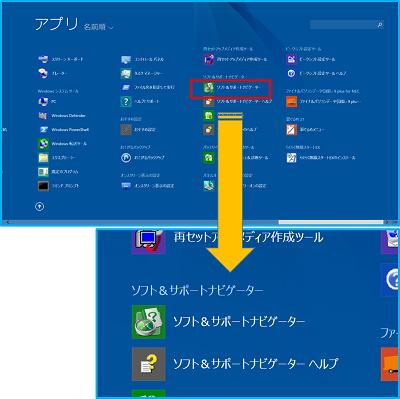Open ソフト&サポートナビゲーター ヘルプ in small list
Screen dimensions: 400x399
[238, 102]
